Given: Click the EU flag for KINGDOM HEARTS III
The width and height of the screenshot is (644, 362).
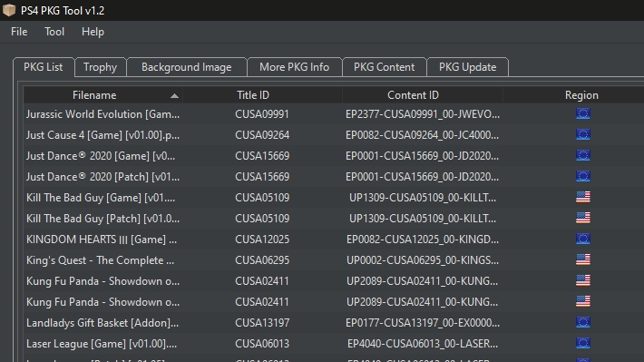Looking at the screenshot, I should pyautogui.click(x=582, y=240).
